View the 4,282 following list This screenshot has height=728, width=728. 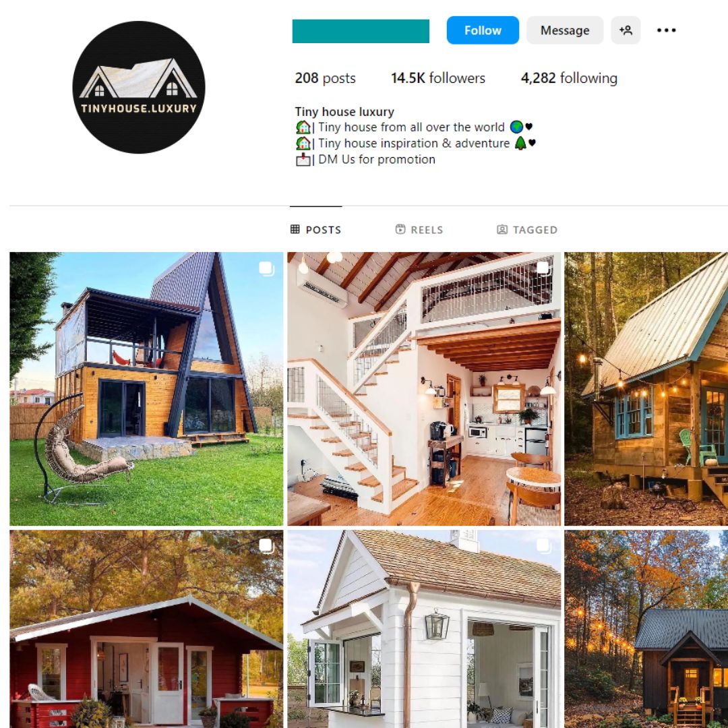(569, 78)
